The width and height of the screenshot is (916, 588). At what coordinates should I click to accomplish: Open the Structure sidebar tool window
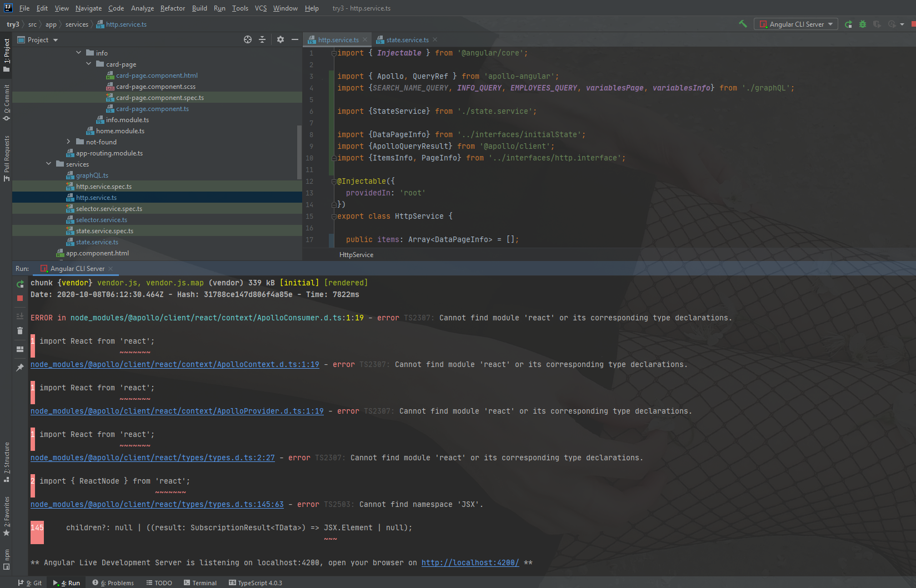pyautogui.click(x=6, y=462)
